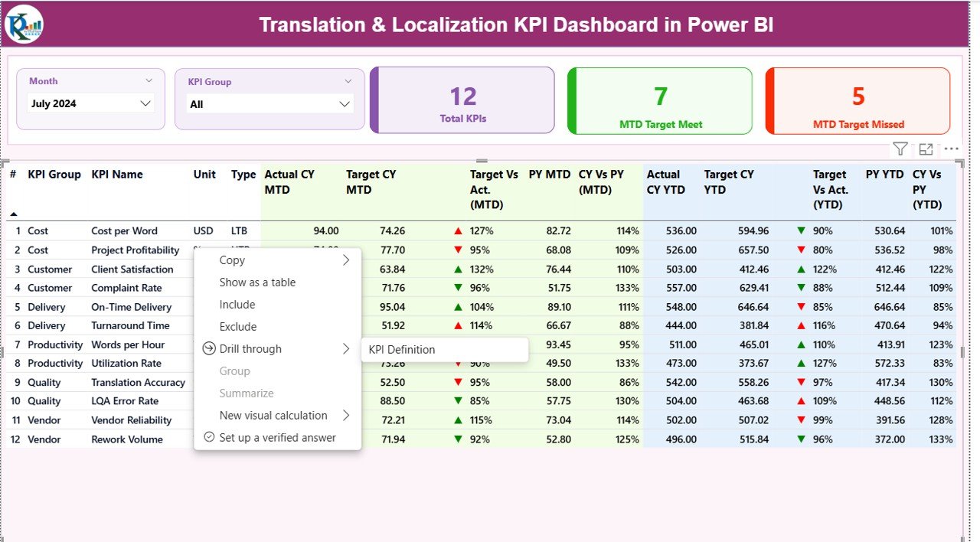Click the sort arrow under the # column
Image resolution: width=980 pixels, height=542 pixels.
(13, 214)
